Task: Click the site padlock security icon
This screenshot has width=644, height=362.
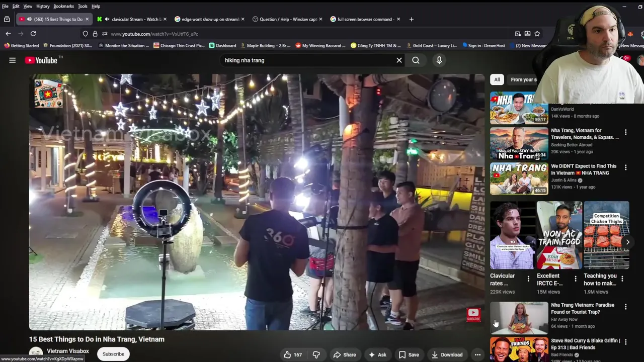Action: click(x=95, y=34)
